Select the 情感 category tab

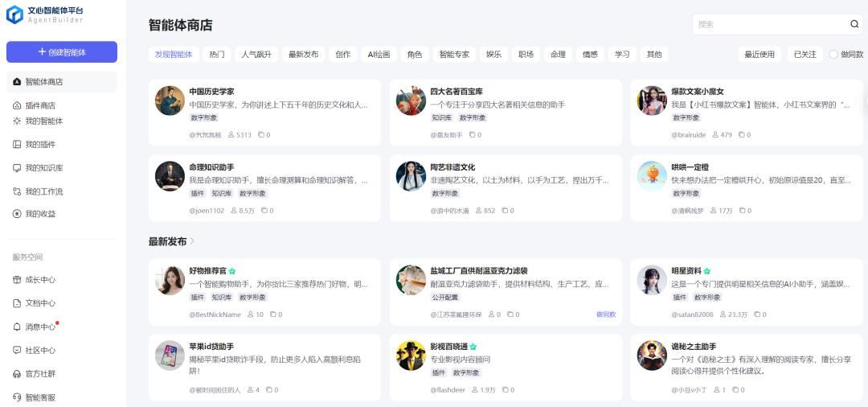click(x=590, y=54)
